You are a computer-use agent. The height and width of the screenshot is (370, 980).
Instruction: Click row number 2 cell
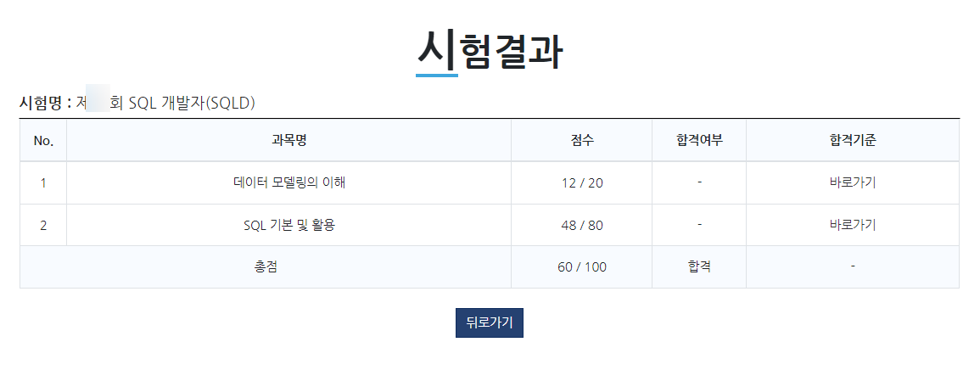[43, 225]
